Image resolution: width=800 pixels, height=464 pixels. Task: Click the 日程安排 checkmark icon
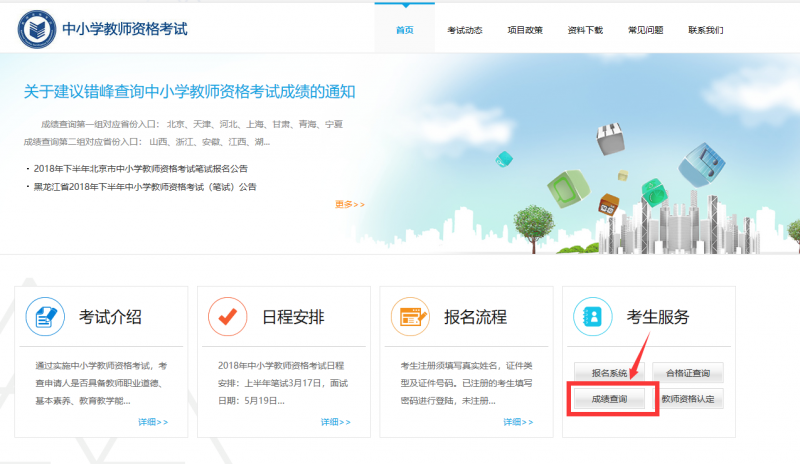tap(228, 316)
